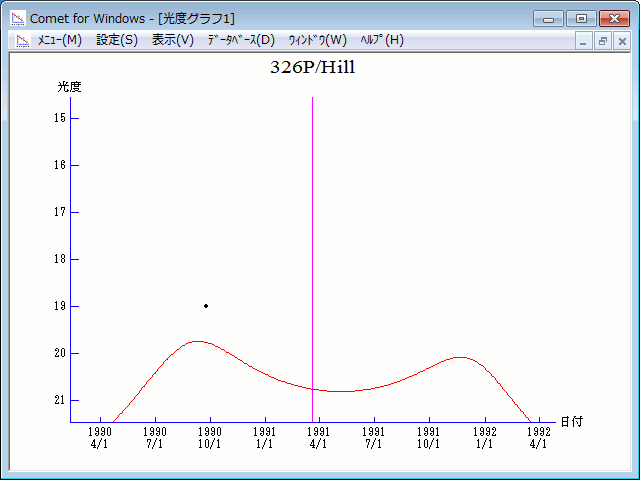Click the Comet for Windows title bar icon
640x480 pixels.
(18, 18)
